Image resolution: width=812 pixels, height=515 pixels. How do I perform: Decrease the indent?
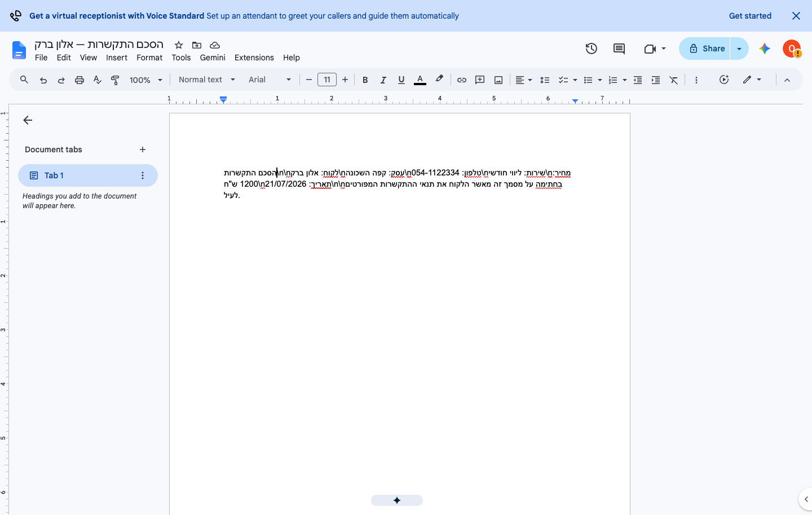[x=638, y=80]
